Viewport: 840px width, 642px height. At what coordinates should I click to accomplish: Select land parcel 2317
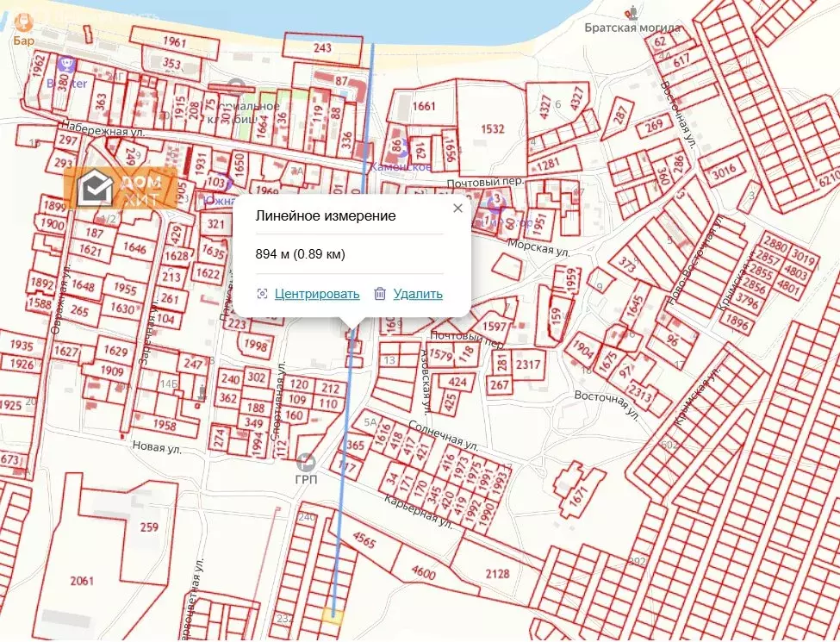[x=528, y=365]
